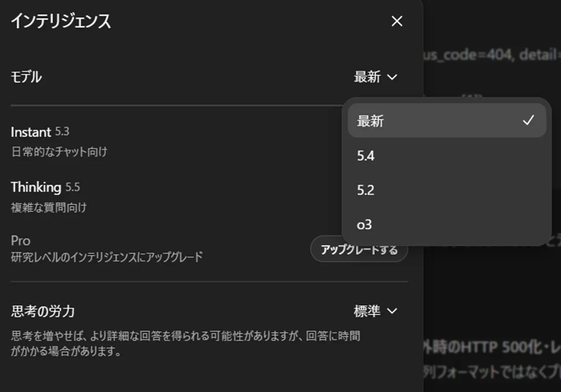This screenshot has width=561, height=392.
Task: Choose version 5.2 from the dropdown list
Action: click(x=447, y=190)
